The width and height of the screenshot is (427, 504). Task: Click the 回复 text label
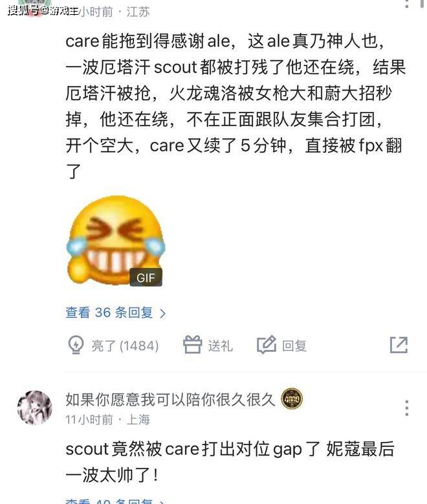[x=294, y=346]
